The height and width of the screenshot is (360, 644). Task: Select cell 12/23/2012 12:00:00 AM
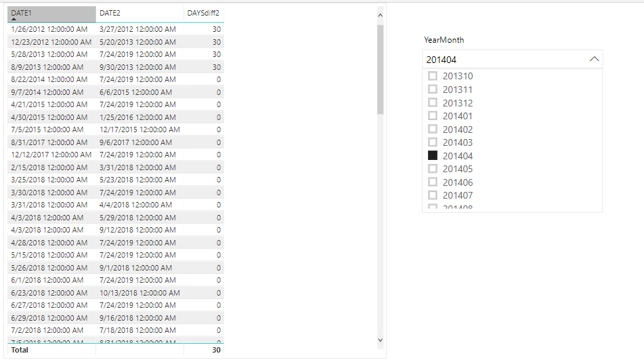(x=51, y=42)
